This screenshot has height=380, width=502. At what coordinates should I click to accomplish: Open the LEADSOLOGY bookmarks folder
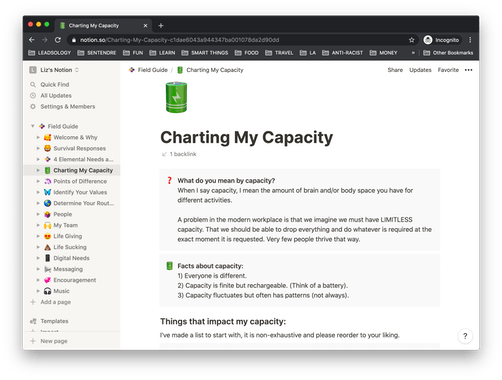(50, 53)
